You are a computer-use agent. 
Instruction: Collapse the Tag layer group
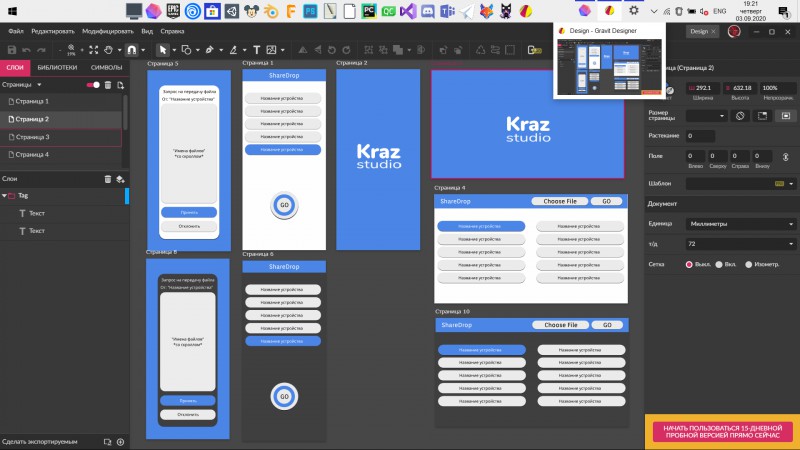click(5, 196)
